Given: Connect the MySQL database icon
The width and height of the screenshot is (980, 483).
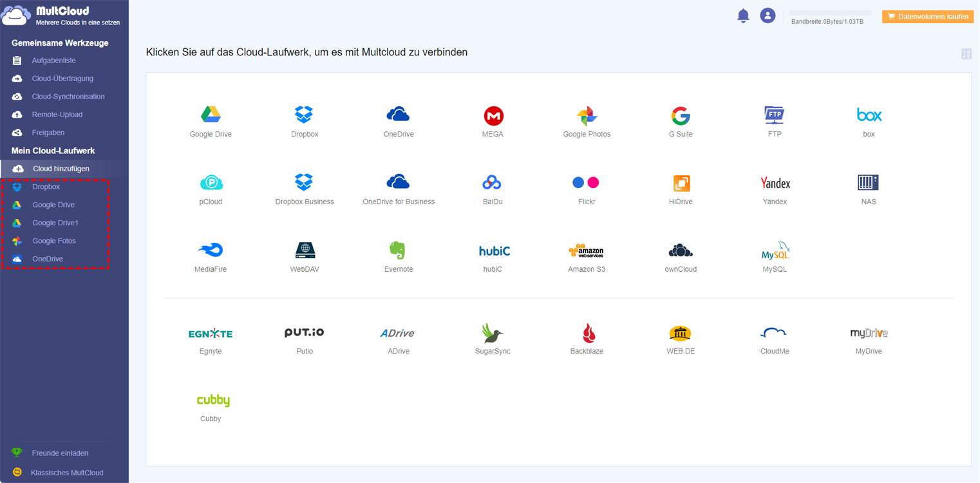Looking at the screenshot, I should click(x=775, y=251).
